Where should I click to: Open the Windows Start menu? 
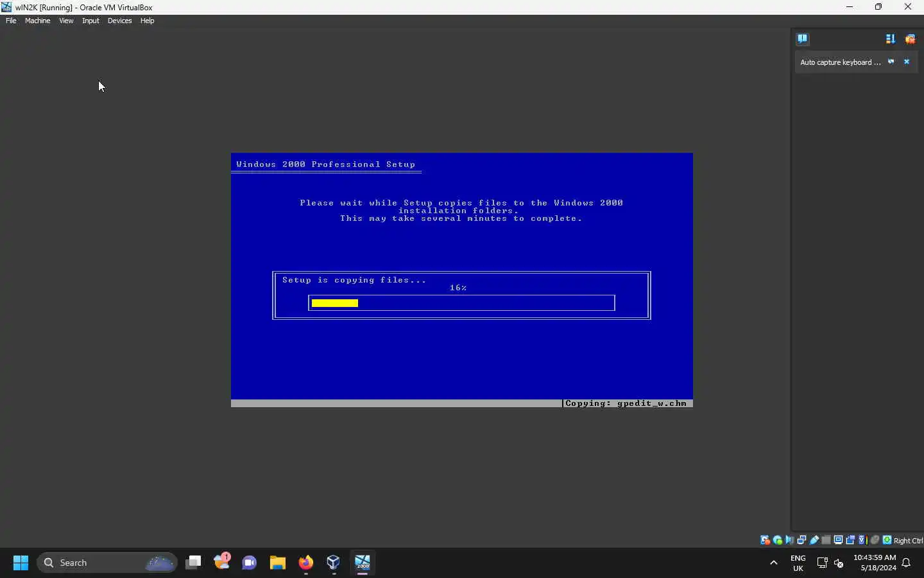tap(21, 563)
